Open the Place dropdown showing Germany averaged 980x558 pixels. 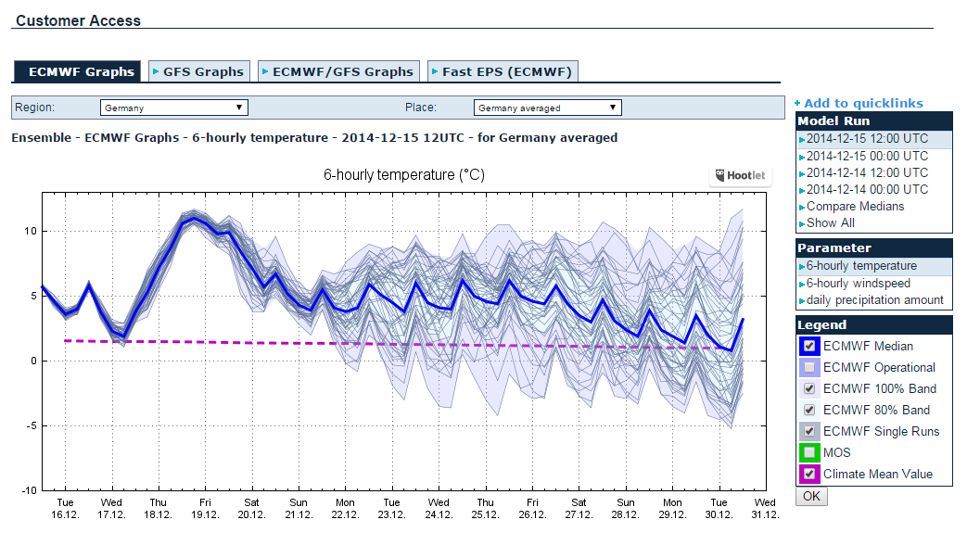[x=548, y=108]
